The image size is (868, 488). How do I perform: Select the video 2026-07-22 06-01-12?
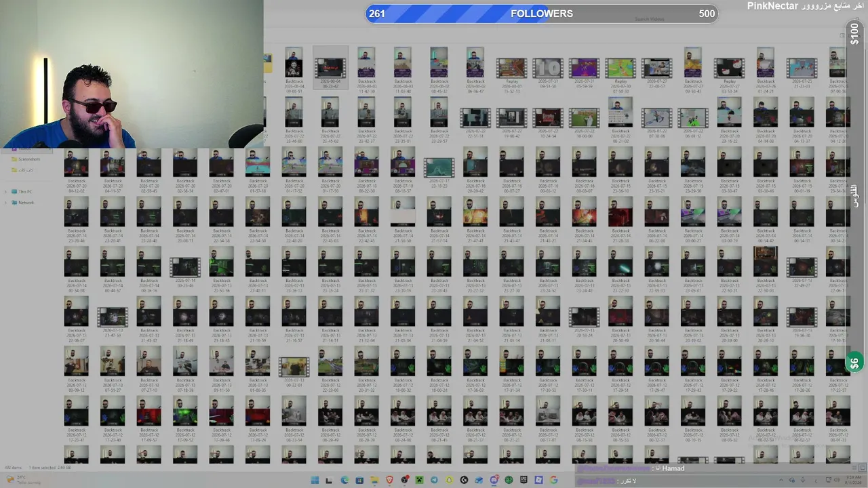point(693,123)
